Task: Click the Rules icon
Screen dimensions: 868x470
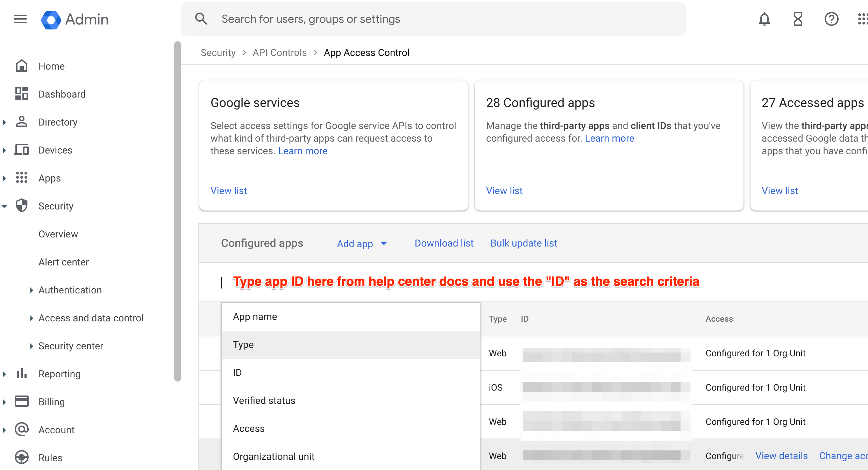Action: coord(22,457)
